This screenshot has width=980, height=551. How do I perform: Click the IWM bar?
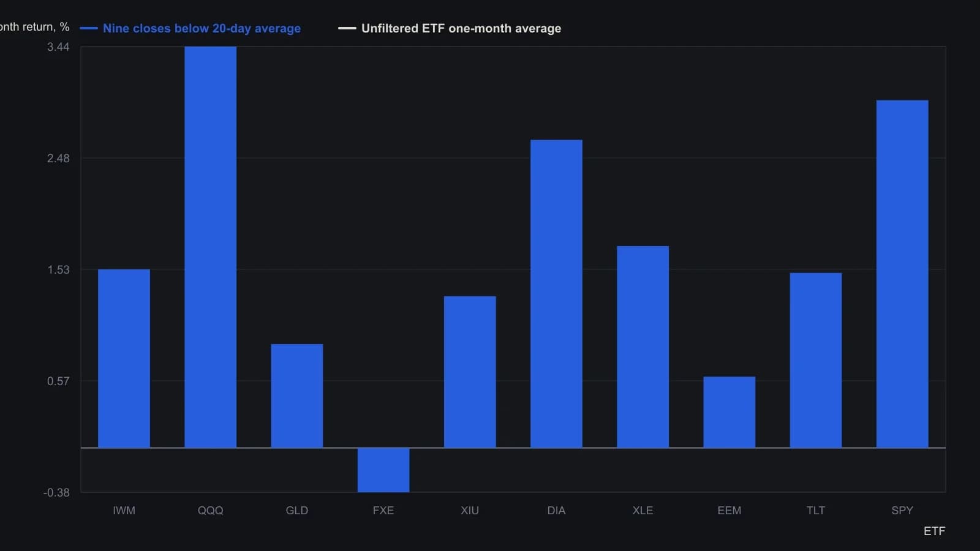click(x=124, y=359)
